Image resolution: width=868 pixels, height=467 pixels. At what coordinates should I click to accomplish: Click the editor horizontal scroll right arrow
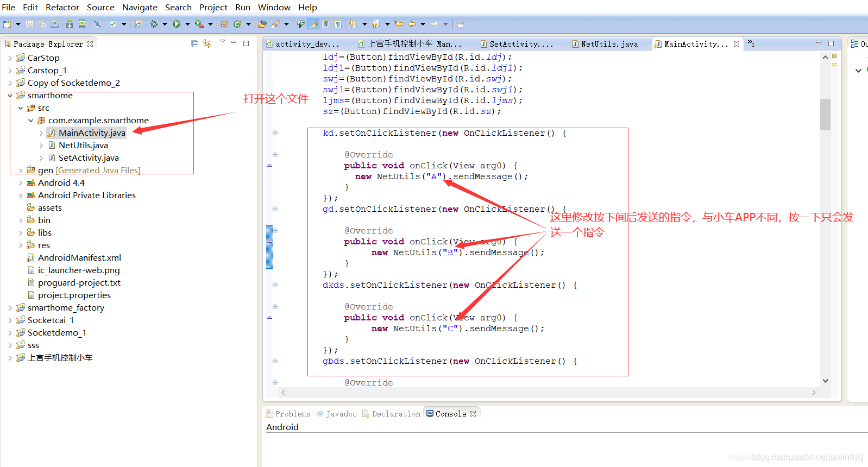(x=814, y=392)
